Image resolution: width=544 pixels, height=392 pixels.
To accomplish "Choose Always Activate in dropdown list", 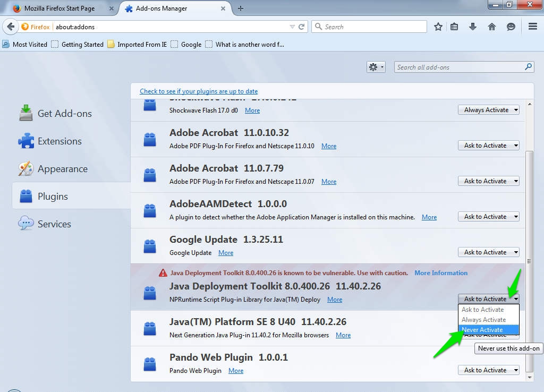I will [x=489, y=320].
